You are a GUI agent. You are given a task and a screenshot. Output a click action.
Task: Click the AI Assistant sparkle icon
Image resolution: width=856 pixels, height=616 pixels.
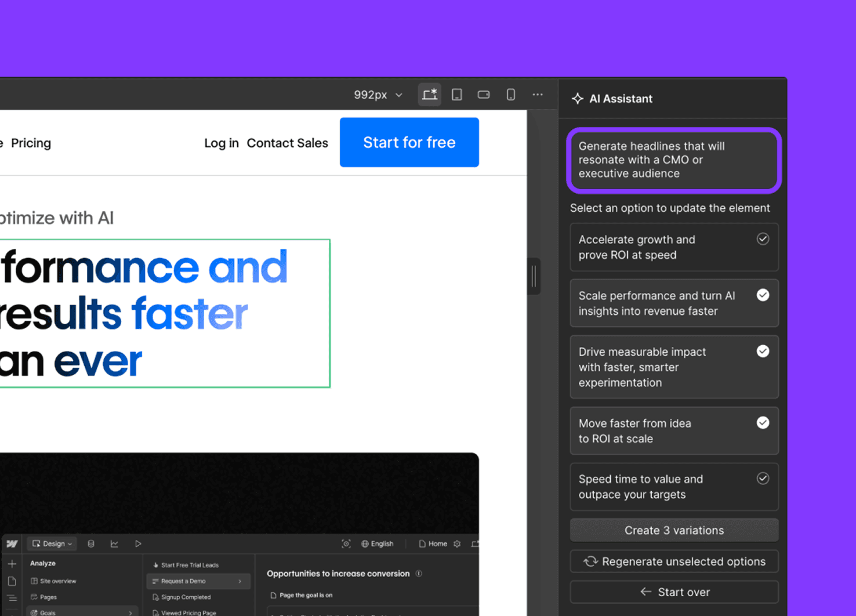pos(578,99)
